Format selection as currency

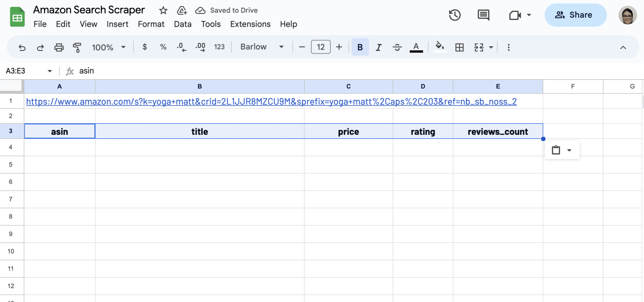[145, 47]
